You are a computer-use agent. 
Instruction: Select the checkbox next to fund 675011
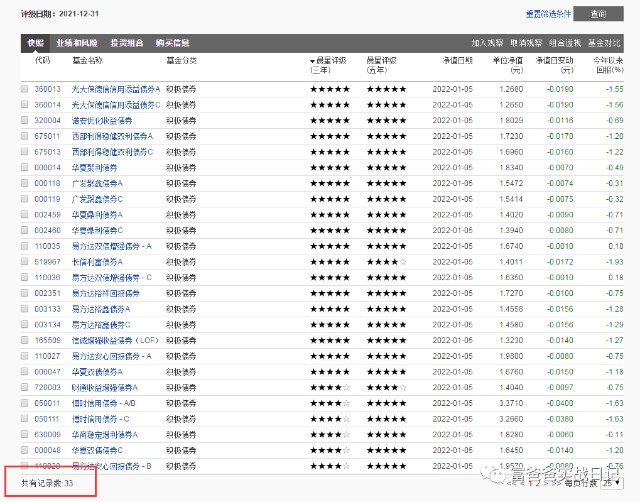tap(25, 136)
